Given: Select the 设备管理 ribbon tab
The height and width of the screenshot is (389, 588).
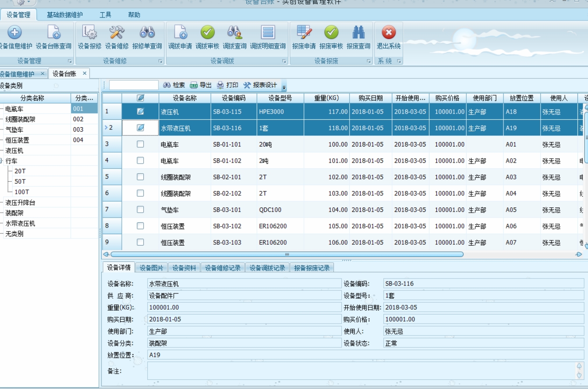Looking at the screenshot, I should (18, 15).
